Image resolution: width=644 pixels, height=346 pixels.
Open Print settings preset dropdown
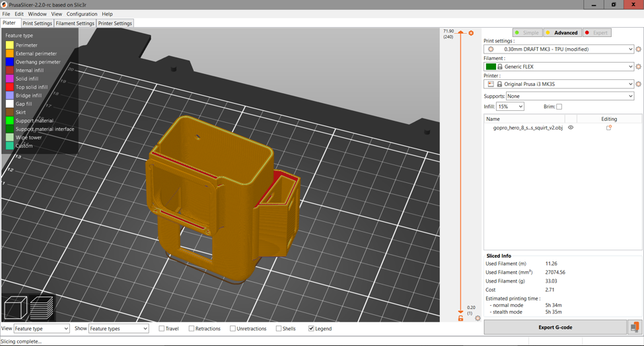[559, 50]
